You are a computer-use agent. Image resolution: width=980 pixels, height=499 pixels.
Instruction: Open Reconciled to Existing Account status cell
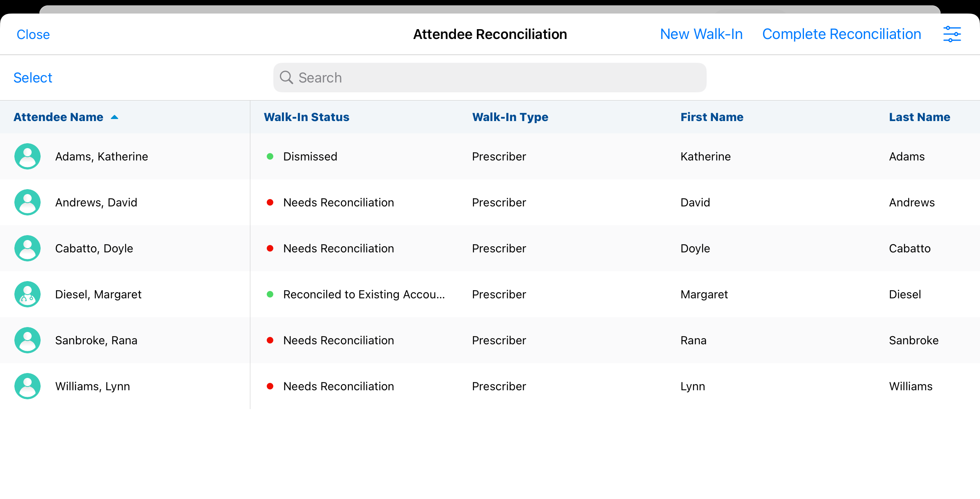(x=364, y=294)
